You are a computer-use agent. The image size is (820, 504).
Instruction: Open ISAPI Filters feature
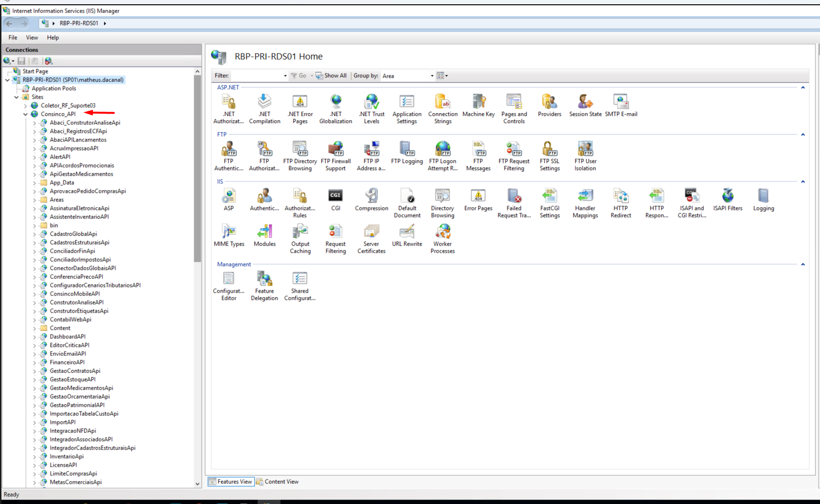point(728,199)
